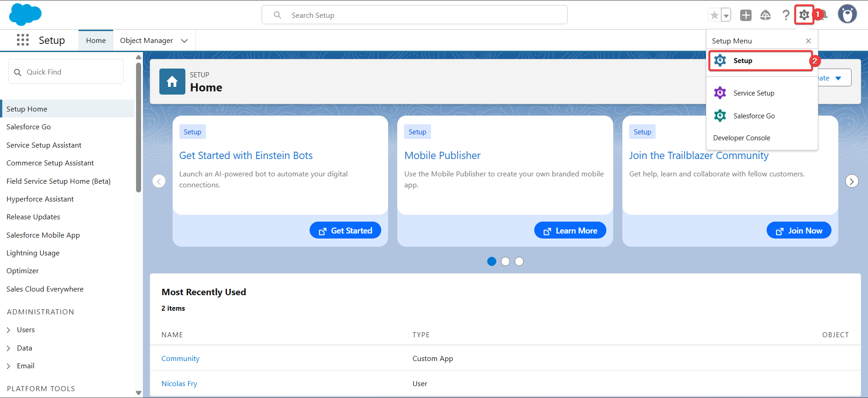Click the favorites star icon
The height and width of the screenshot is (398, 868).
[714, 15]
